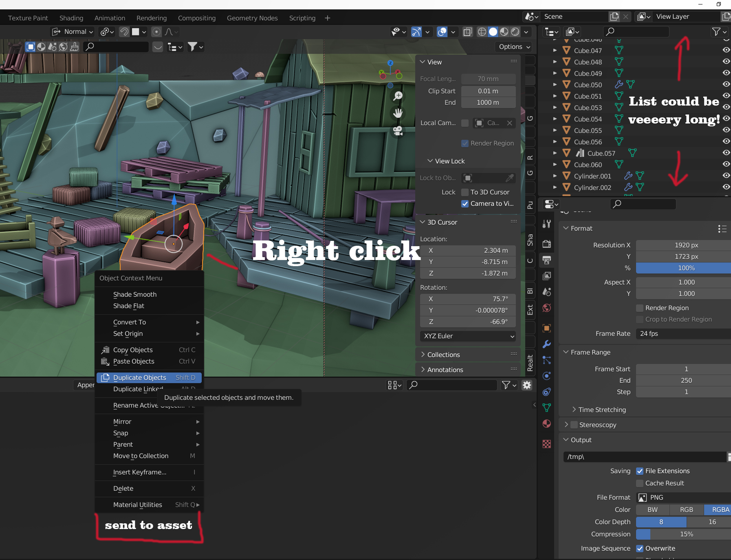731x560 pixels.
Task: Toggle the Stereoscopy checkbox
Action: [574, 425]
